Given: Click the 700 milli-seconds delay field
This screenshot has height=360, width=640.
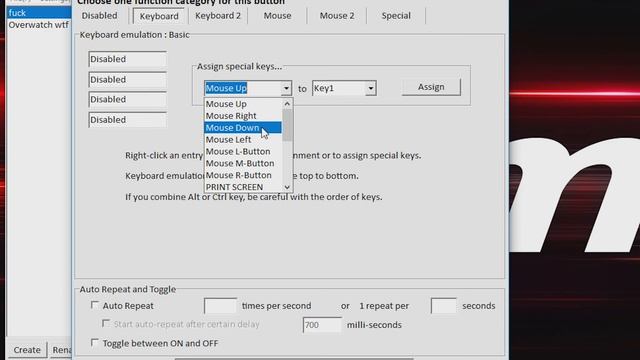Looking at the screenshot, I should click(x=322, y=325).
